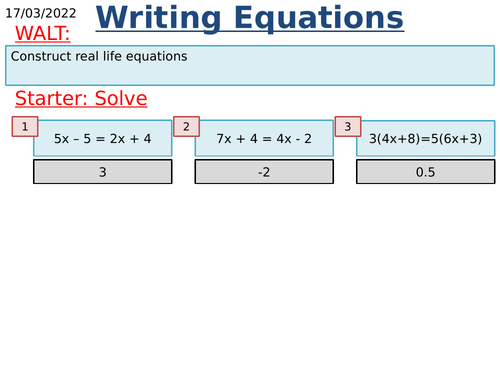Click the blank white area below answers
The height and width of the screenshot is (375, 500).
[250, 277]
